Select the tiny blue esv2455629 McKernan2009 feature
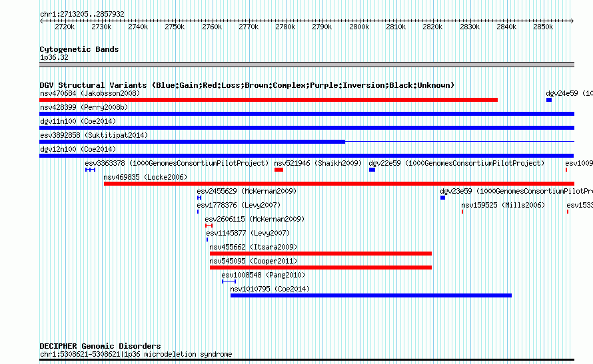 pos(199,198)
